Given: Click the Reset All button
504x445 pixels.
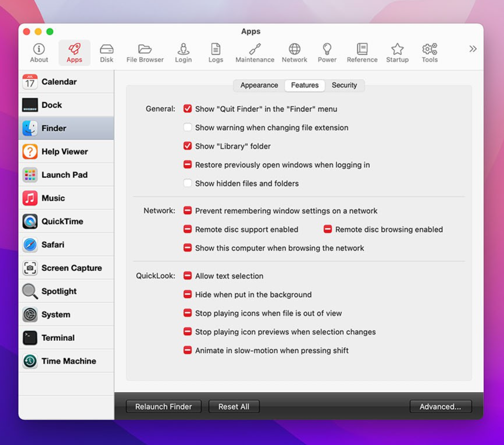Looking at the screenshot, I should pyautogui.click(x=234, y=407).
